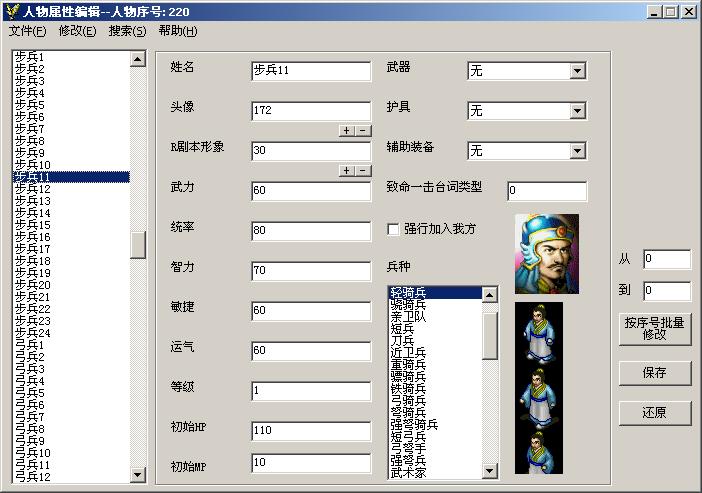Open the 武器 dropdown
This screenshot has width=702, height=493.
(577, 71)
